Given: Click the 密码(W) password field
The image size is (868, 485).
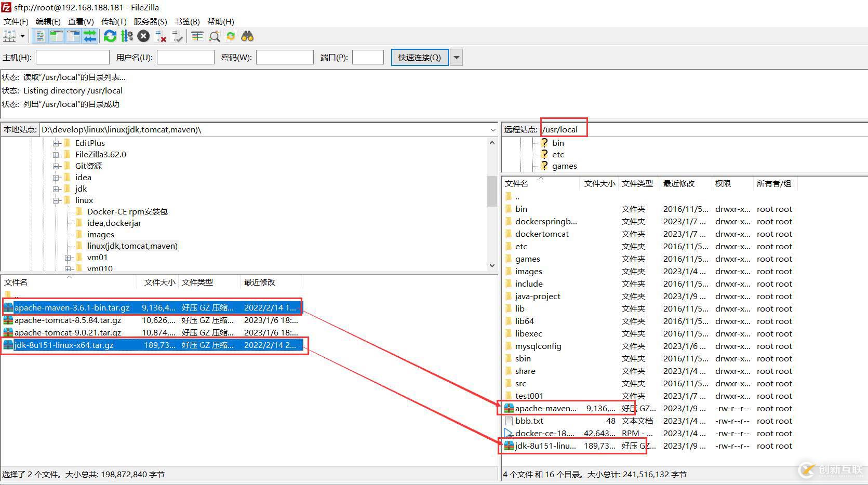Looking at the screenshot, I should (x=285, y=57).
